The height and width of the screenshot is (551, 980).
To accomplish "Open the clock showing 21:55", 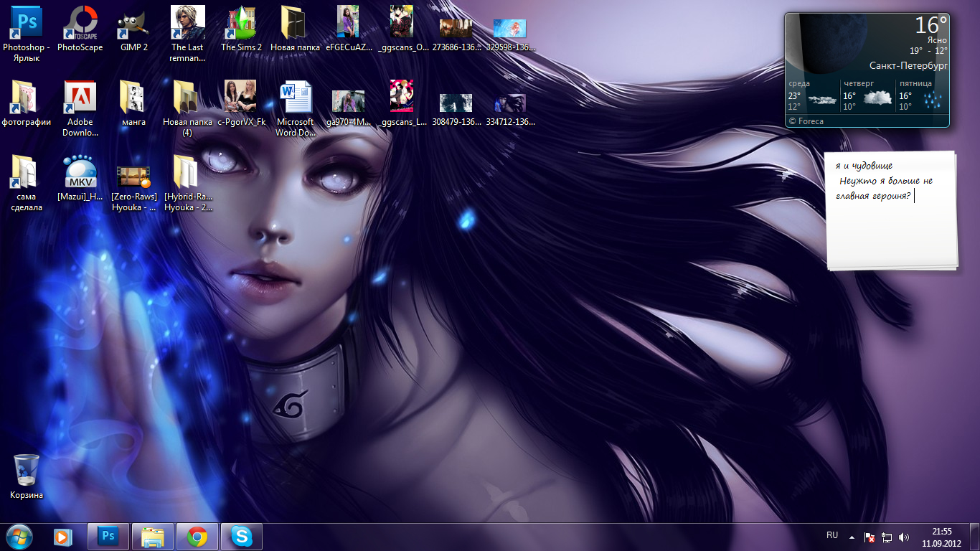I will (x=941, y=537).
